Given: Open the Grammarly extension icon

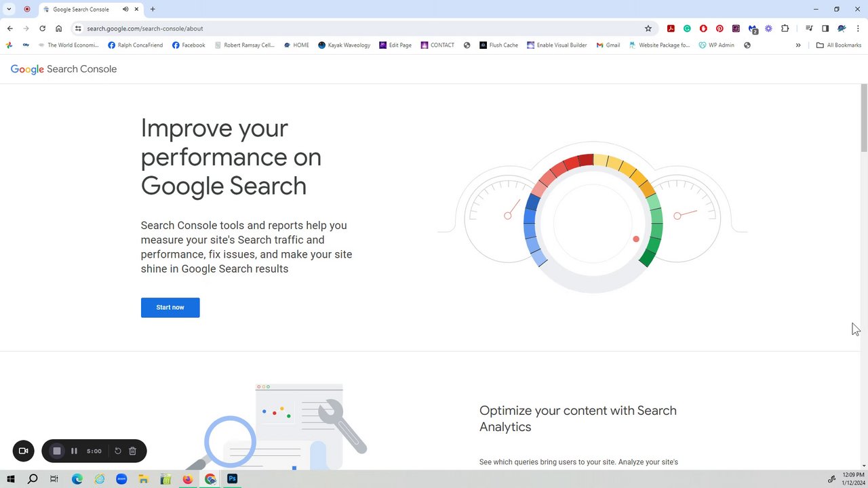Looking at the screenshot, I should 687,28.
